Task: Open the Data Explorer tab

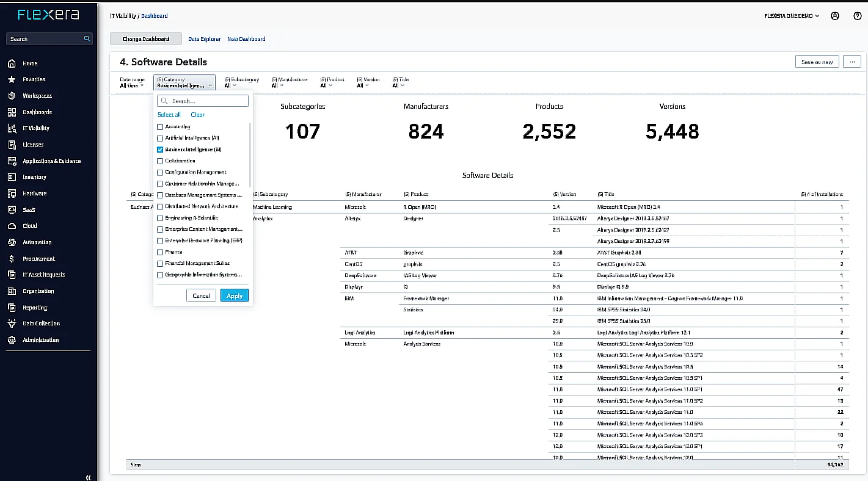Action: 205,39
